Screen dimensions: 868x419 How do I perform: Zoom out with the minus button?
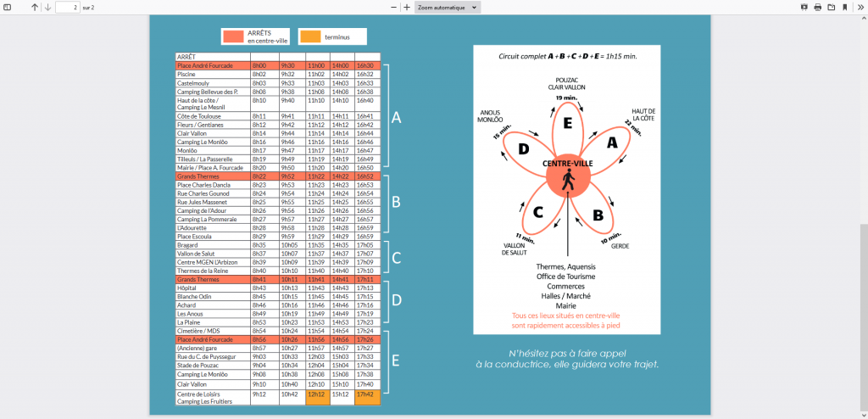(x=394, y=7)
